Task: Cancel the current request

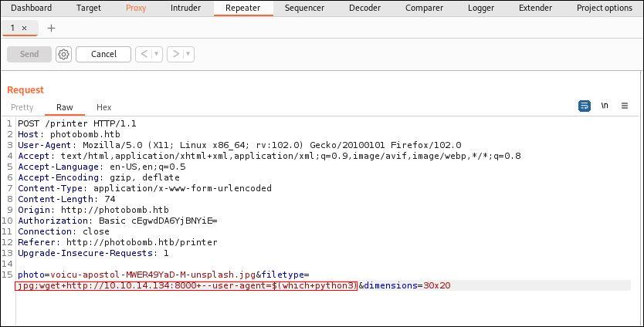Action: [x=103, y=54]
